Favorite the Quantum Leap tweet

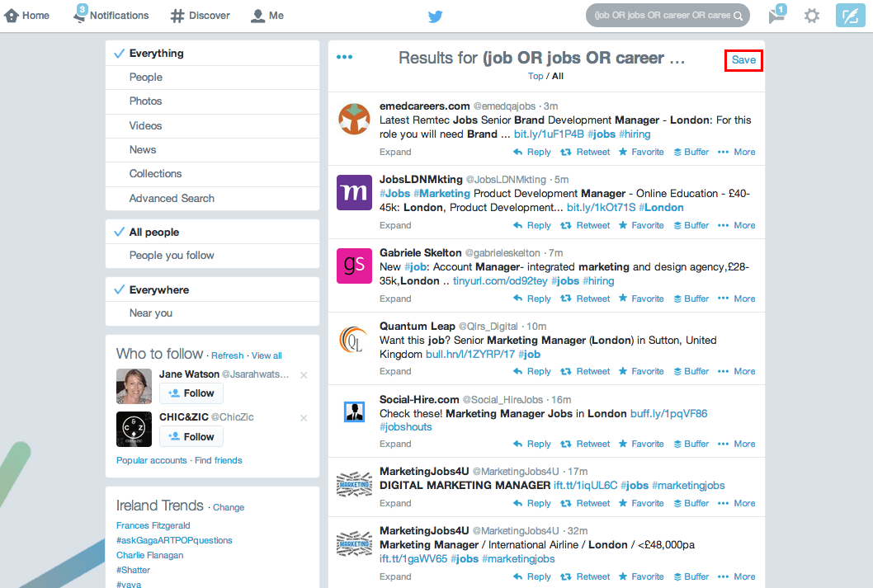(x=641, y=371)
